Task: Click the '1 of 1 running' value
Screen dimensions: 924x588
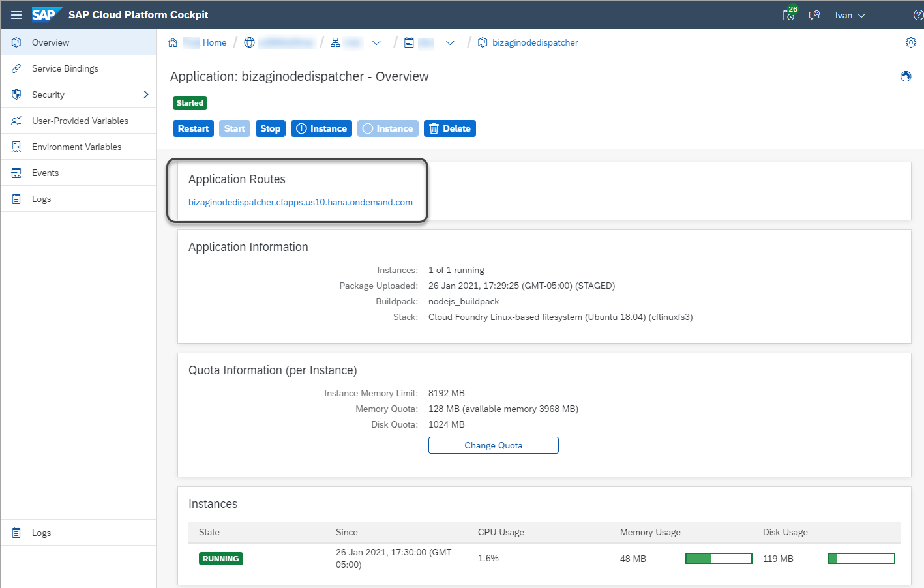Action: pos(456,270)
